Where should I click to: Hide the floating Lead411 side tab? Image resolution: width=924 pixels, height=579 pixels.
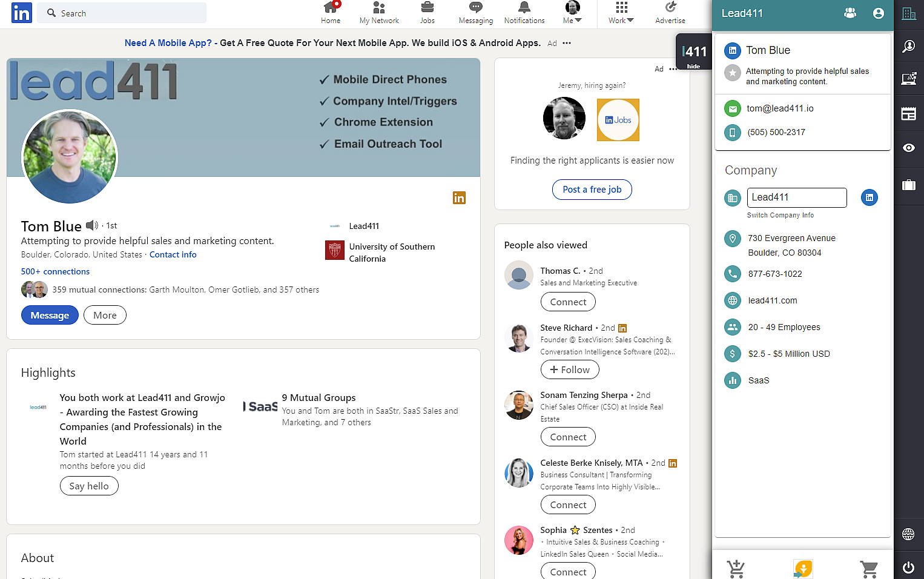pos(693,65)
